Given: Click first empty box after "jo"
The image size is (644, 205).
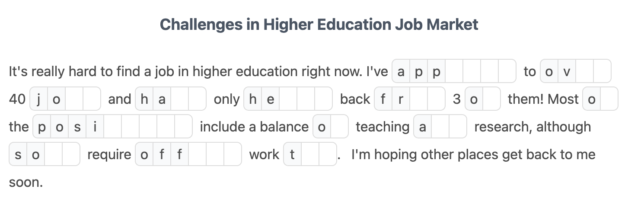Looking at the screenshot, I should click(x=74, y=99).
